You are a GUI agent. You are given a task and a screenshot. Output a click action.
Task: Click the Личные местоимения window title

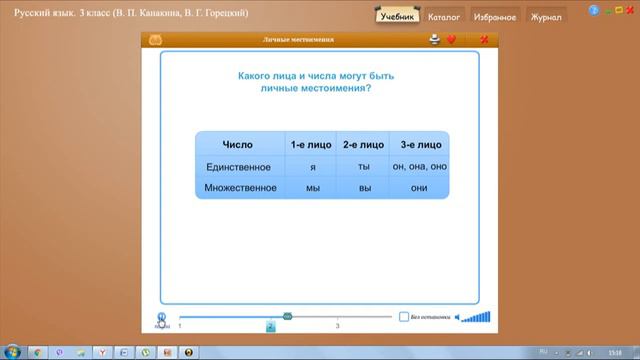point(298,40)
